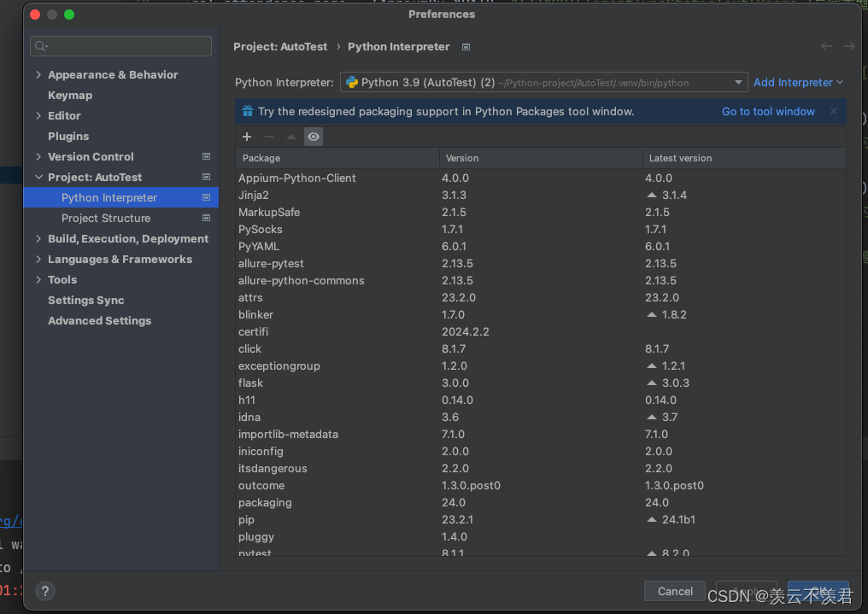The width and height of the screenshot is (868, 614).
Task: Click the gift icon in packaging banner
Action: 248,111
